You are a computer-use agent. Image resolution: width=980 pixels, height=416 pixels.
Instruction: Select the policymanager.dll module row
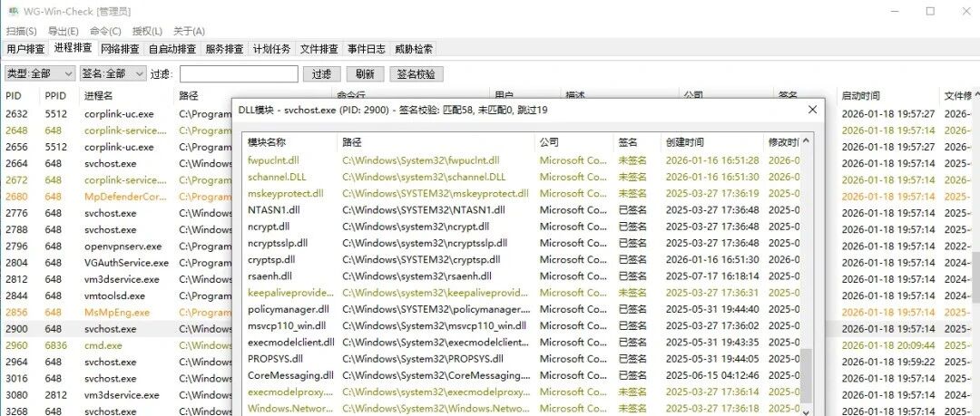pos(522,309)
